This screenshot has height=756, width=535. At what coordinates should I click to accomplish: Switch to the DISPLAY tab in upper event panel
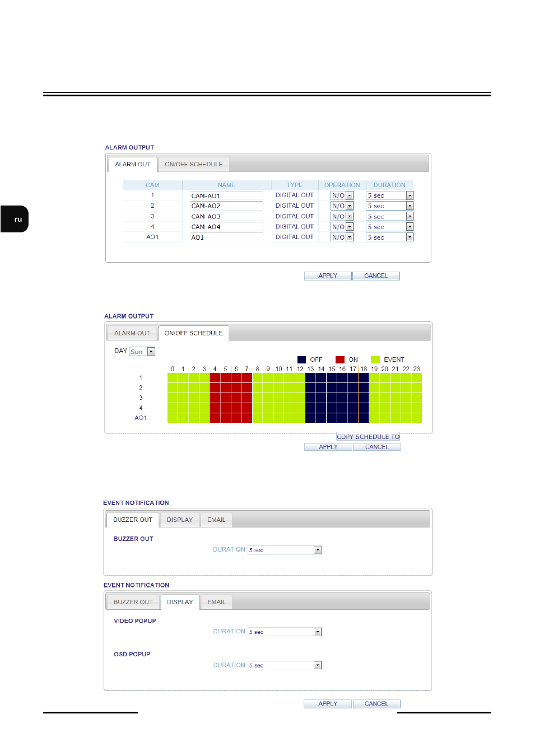point(180,520)
